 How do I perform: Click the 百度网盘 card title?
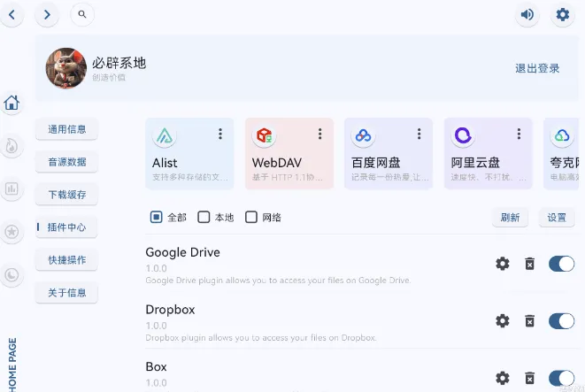(x=376, y=163)
